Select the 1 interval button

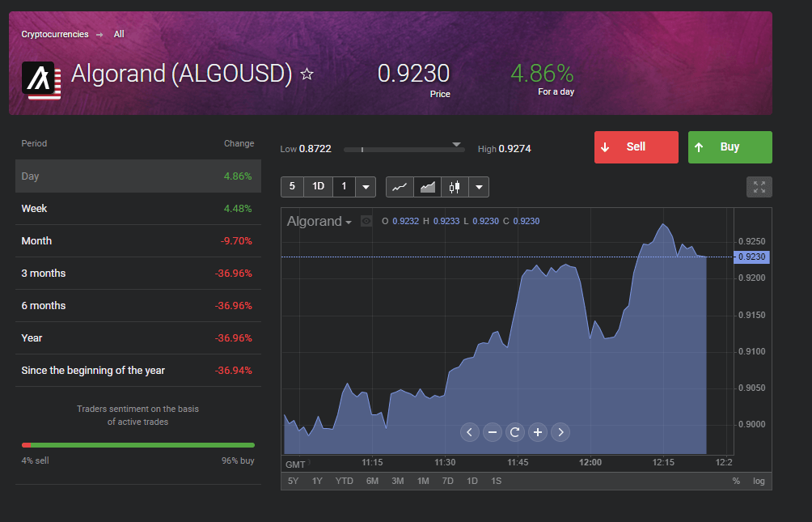344,187
